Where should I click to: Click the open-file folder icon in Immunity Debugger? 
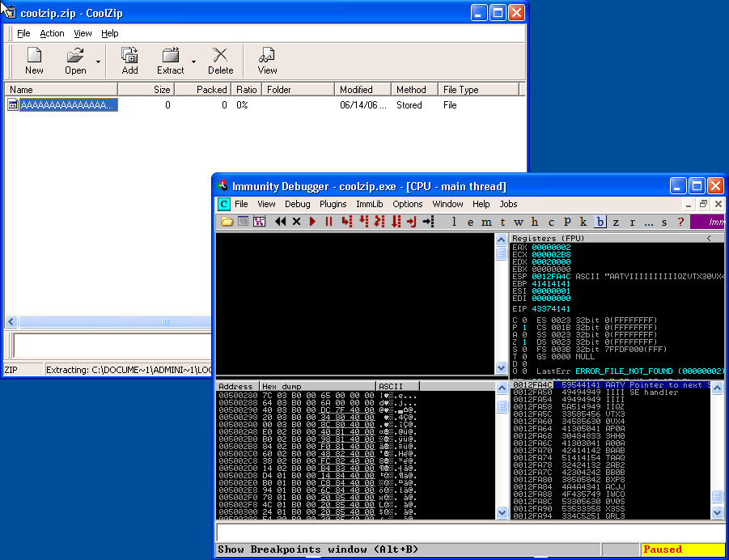[x=227, y=222]
